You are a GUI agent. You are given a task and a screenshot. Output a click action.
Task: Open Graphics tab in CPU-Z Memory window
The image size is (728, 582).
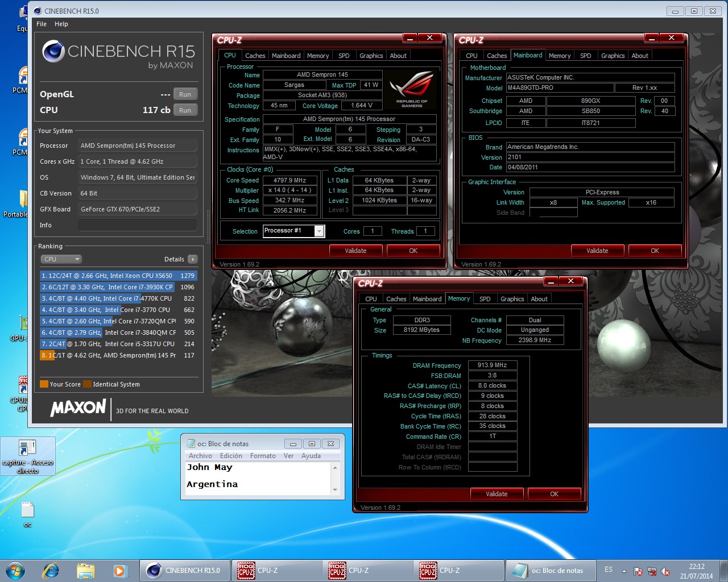click(x=512, y=299)
